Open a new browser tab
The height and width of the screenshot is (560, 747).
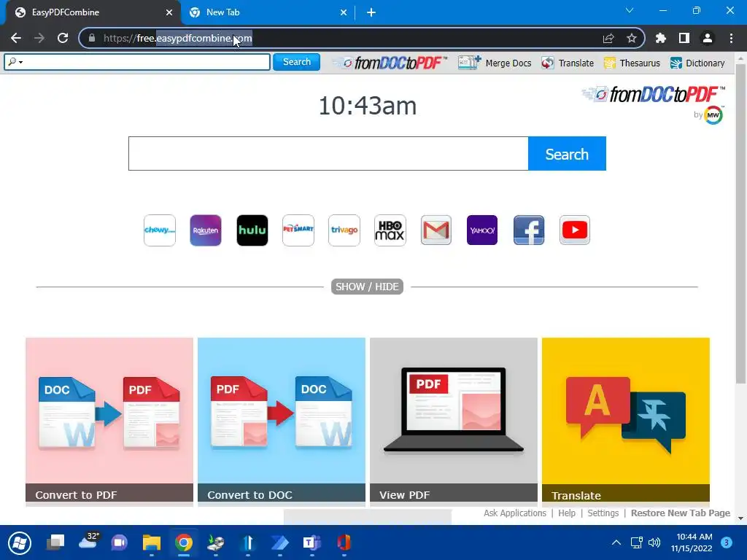tap(371, 12)
